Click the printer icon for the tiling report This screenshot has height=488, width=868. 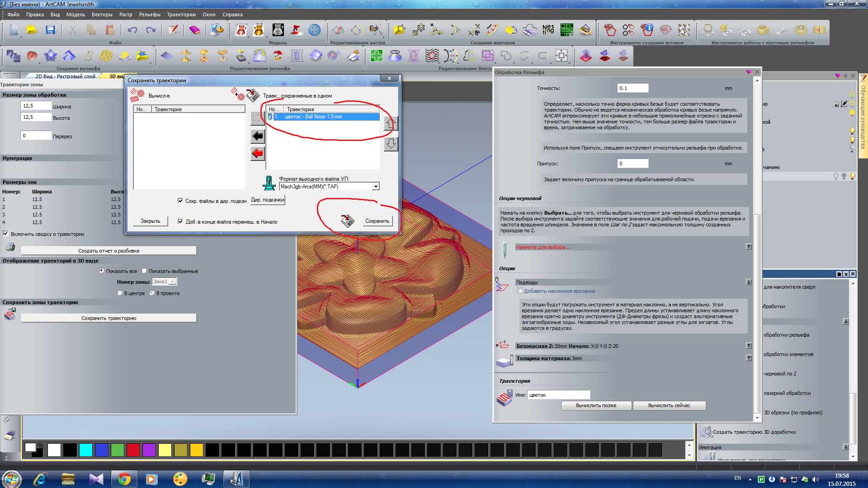coord(10,247)
